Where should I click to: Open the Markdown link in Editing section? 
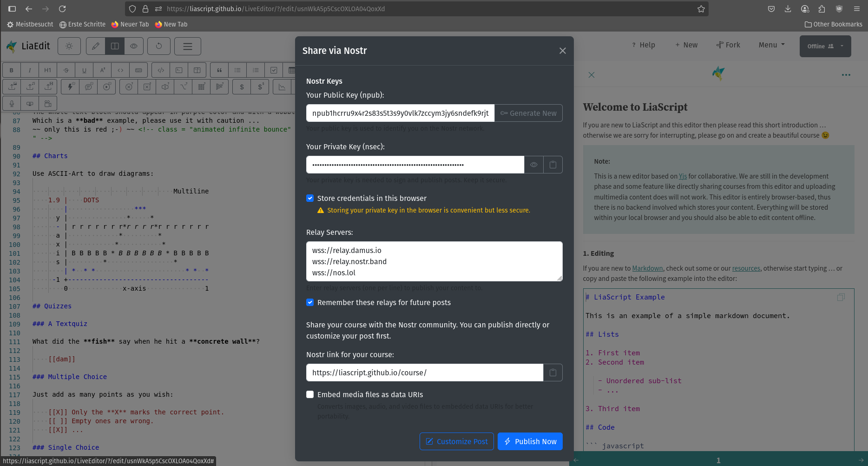(x=647, y=268)
